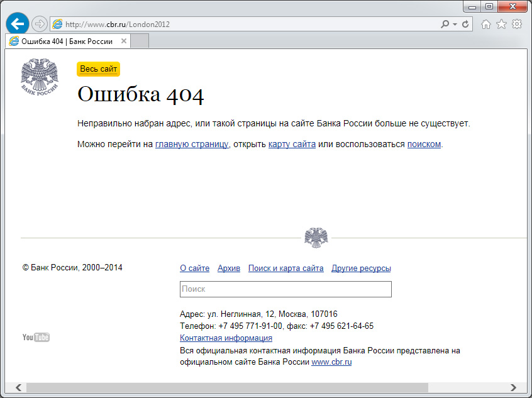Click the horizontal scrollbar left arrow
Viewport: 532px width, 398px height.
pyautogui.click(x=19, y=387)
